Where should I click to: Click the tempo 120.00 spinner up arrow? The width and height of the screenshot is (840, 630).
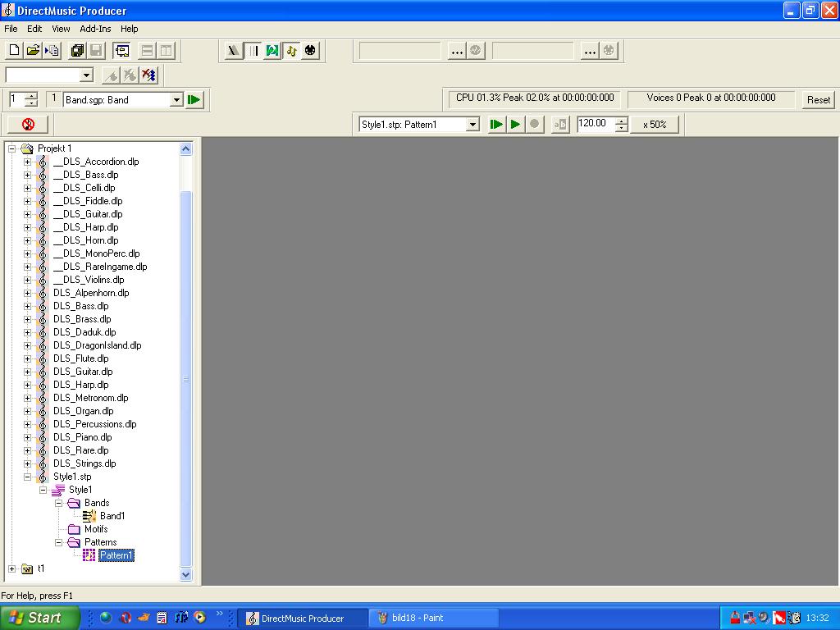(621, 121)
